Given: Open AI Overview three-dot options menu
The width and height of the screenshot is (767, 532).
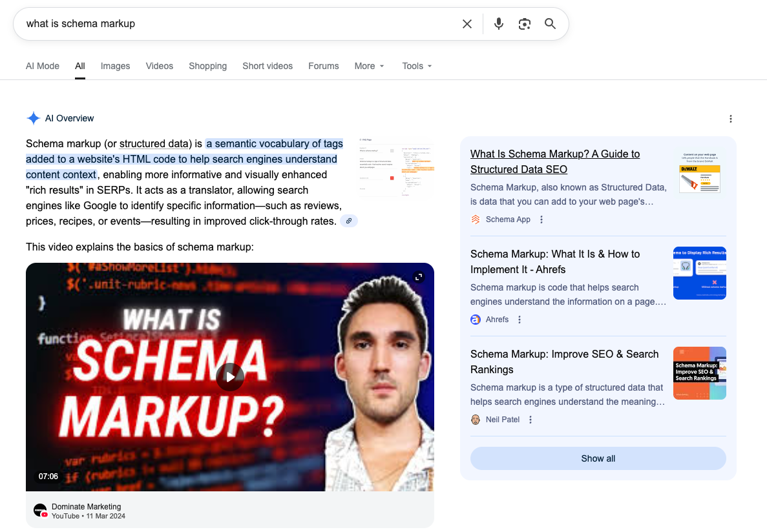Looking at the screenshot, I should point(731,119).
